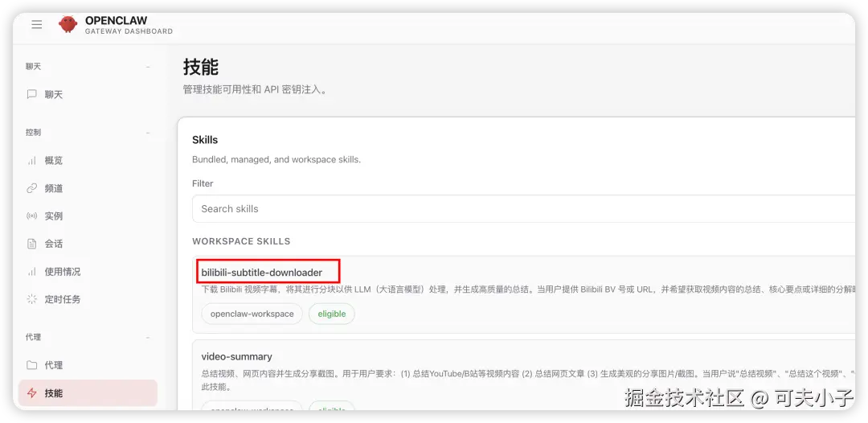Open the 代理 agents page
The width and height of the screenshot is (868, 423).
88,365
